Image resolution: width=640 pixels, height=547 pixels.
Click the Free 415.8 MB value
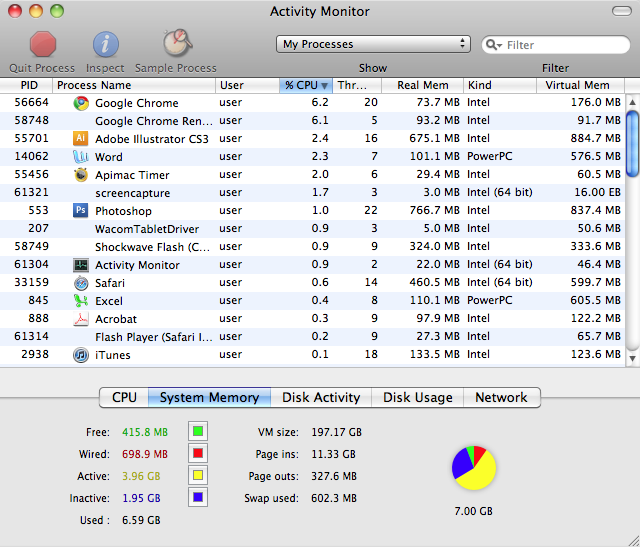[145, 432]
